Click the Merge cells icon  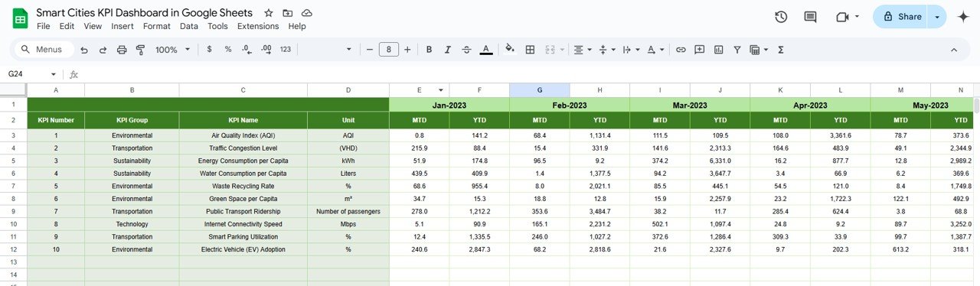pos(550,50)
